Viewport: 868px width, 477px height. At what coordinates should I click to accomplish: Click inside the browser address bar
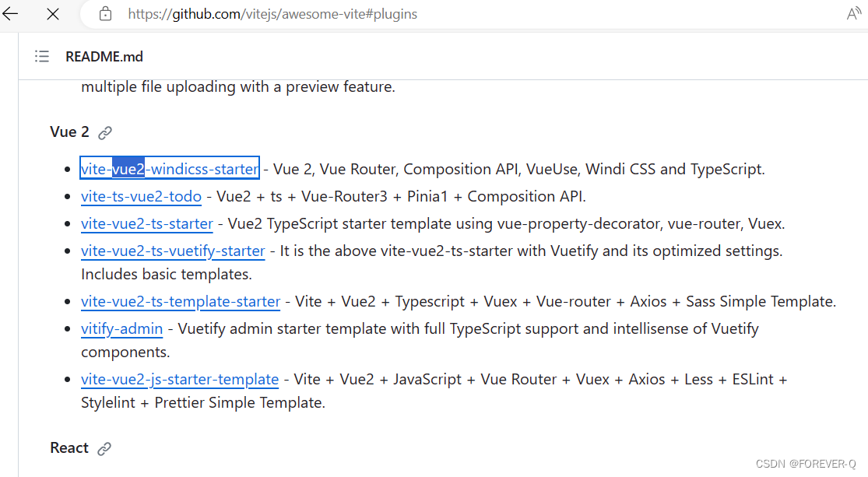272,14
